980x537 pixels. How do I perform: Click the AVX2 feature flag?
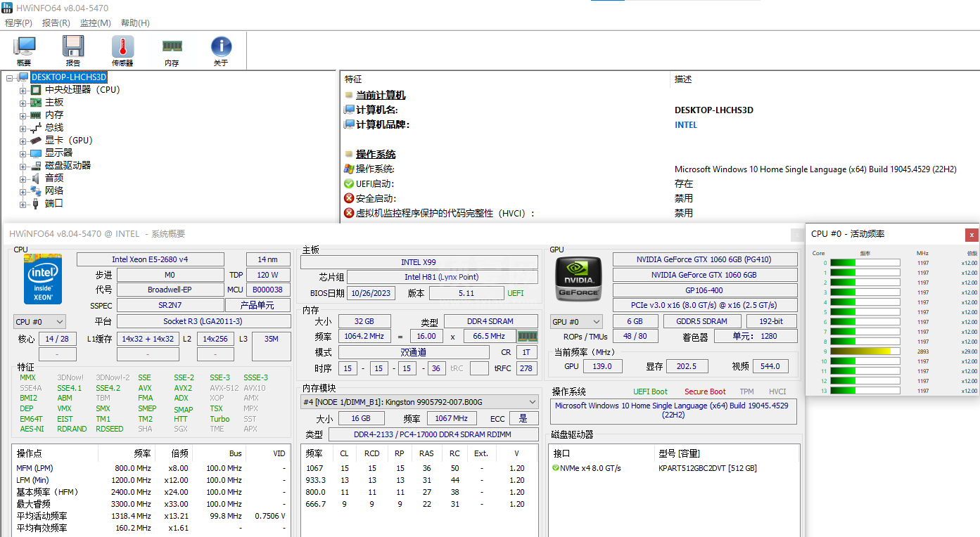[x=183, y=388]
